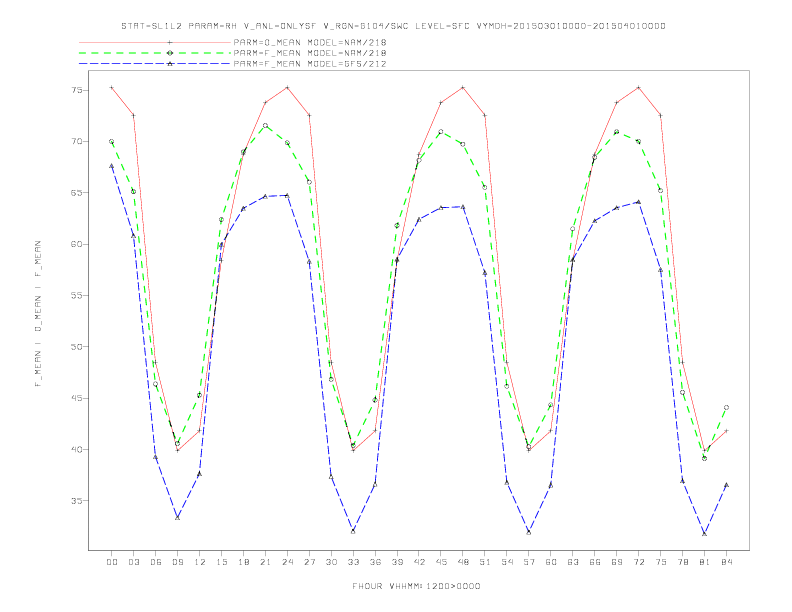Click the x-axis tick label 39
This screenshot has height=612, width=792.
(x=397, y=562)
